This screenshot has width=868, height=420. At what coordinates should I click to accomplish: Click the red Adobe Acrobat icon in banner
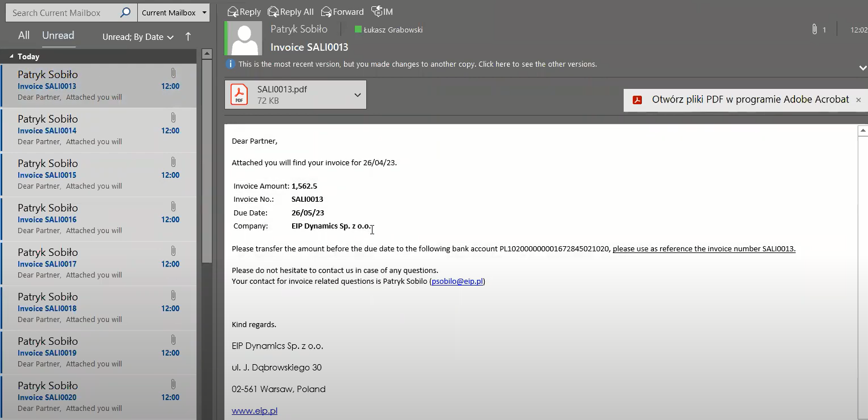pos(637,100)
